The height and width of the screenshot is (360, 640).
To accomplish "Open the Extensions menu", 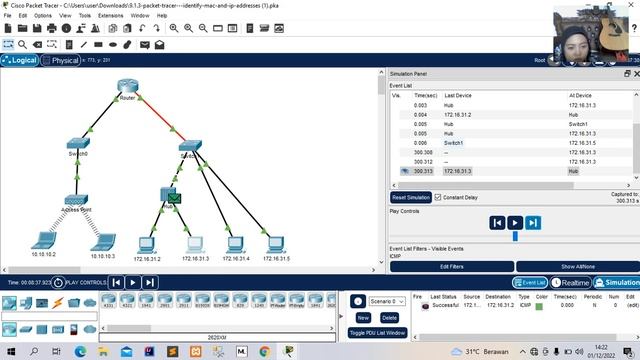I will tap(110, 16).
